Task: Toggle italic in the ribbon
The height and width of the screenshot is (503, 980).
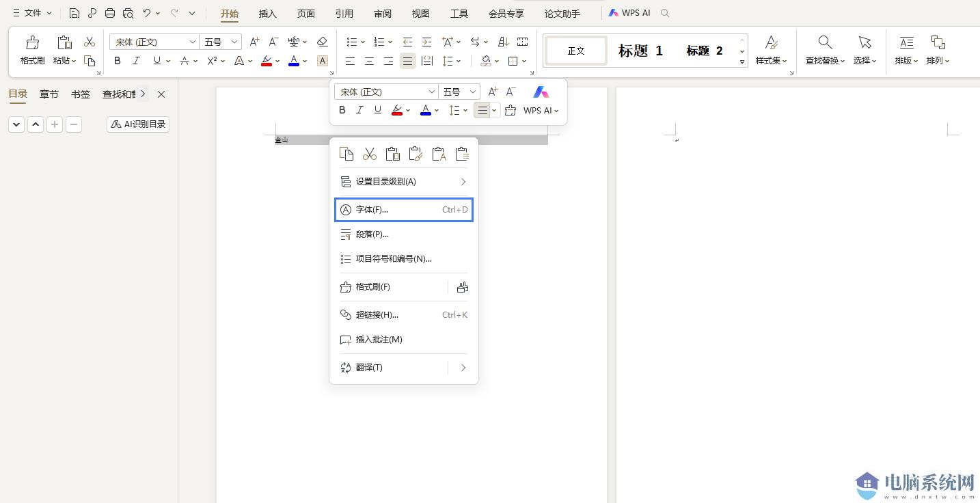Action: (136, 61)
